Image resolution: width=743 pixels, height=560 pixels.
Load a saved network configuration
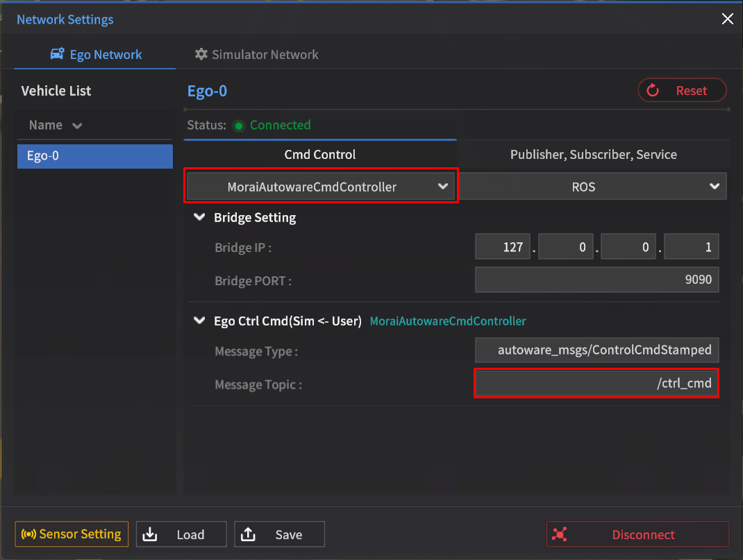tap(181, 534)
